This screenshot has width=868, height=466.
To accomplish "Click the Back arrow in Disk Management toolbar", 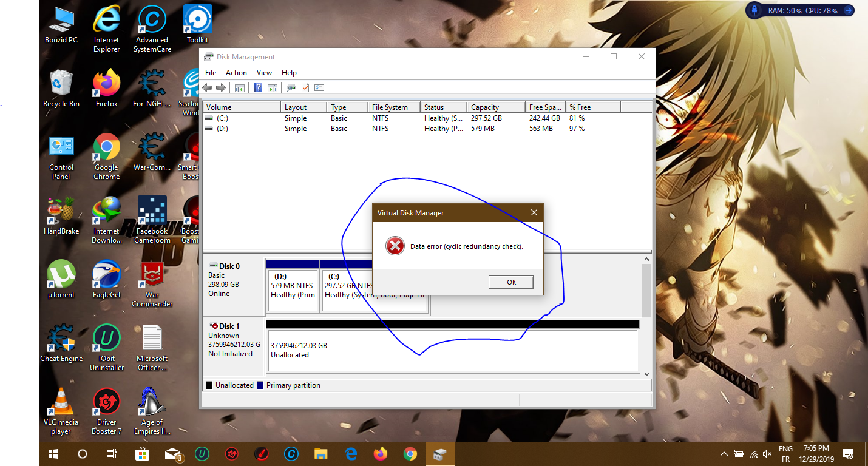I will [208, 88].
